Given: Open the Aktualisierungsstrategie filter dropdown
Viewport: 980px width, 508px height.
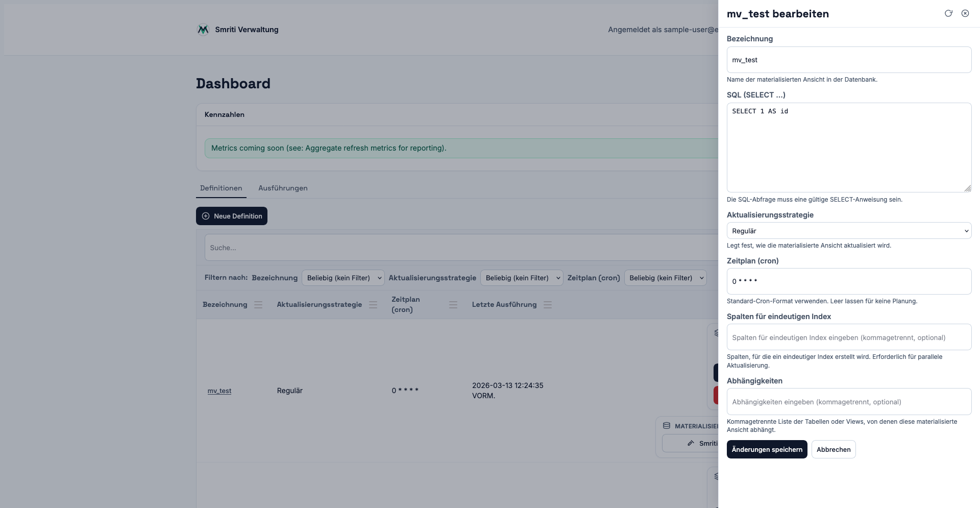Looking at the screenshot, I should [x=521, y=278].
